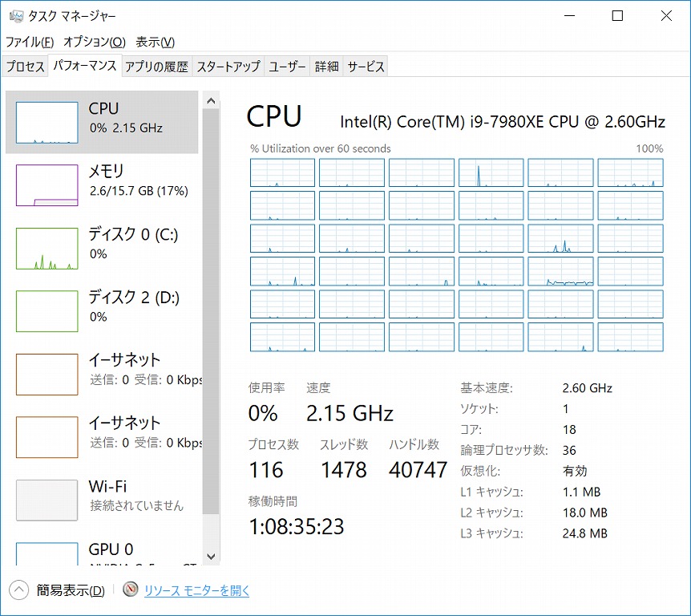The width and height of the screenshot is (691, 616).
Task: Open the ファイル(F) menu
Action: 30,42
